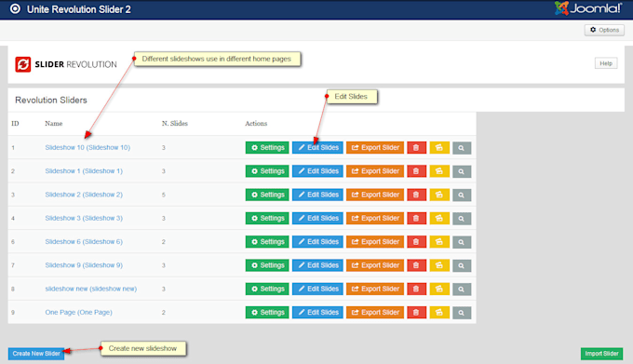Image resolution: width=633 pixels, height=364 pixels.
Task: Edit Slides of Slideshow 9
Action: [317, 265]
